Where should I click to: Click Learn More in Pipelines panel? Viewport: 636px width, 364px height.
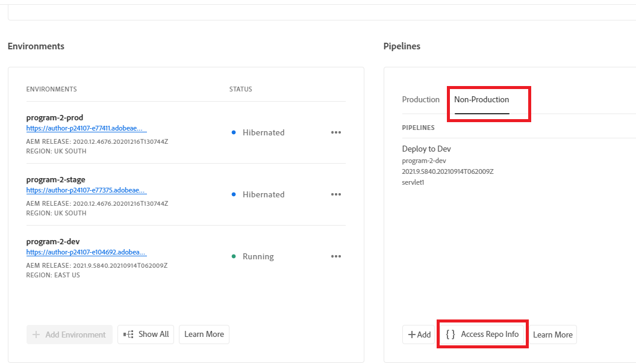pyautogui.click(x=553, y=335)
